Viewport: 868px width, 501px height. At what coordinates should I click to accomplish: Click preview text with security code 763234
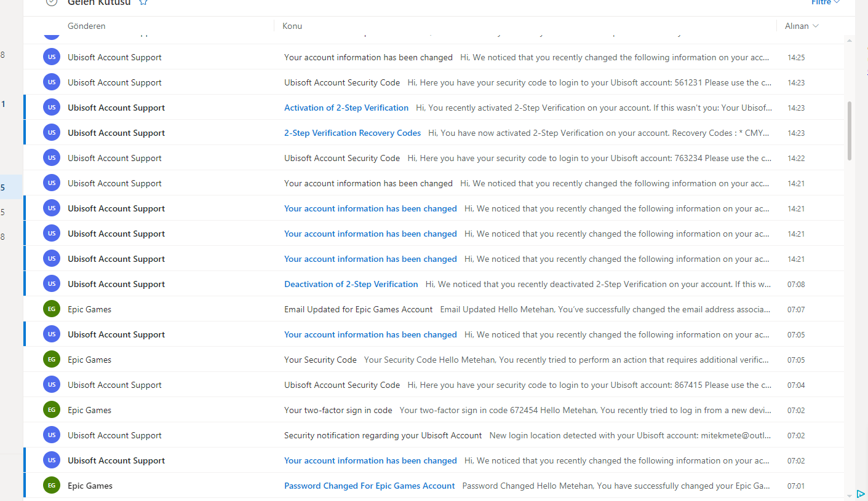pos(589,158)
